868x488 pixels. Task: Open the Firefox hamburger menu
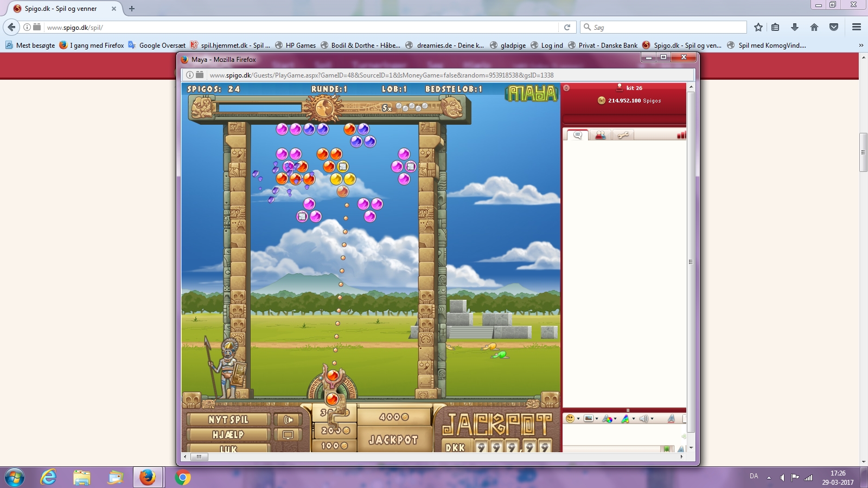(x=857, y=27)
